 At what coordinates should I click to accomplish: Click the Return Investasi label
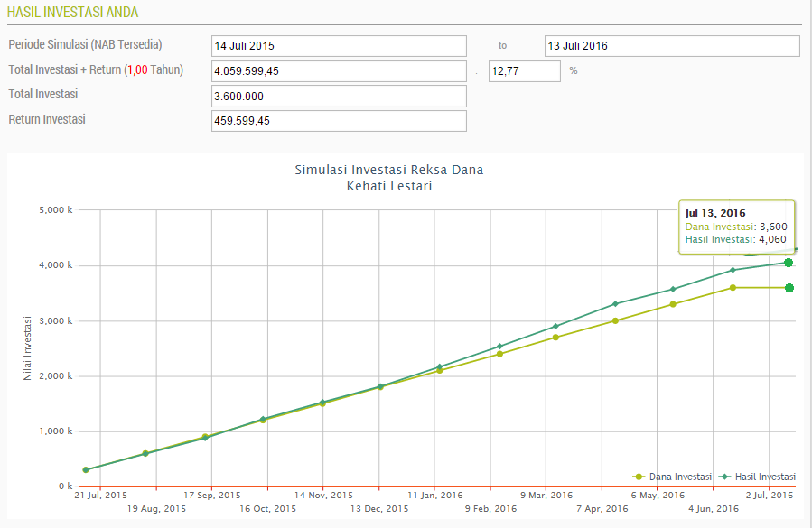(x=47, y=119)
